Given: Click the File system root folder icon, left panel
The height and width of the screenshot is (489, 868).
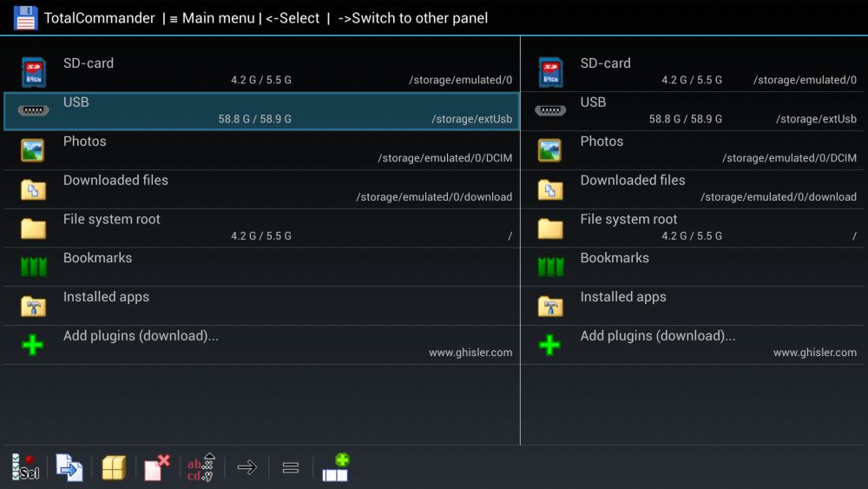Looking at the screenshot, I should tap(33, 228).
